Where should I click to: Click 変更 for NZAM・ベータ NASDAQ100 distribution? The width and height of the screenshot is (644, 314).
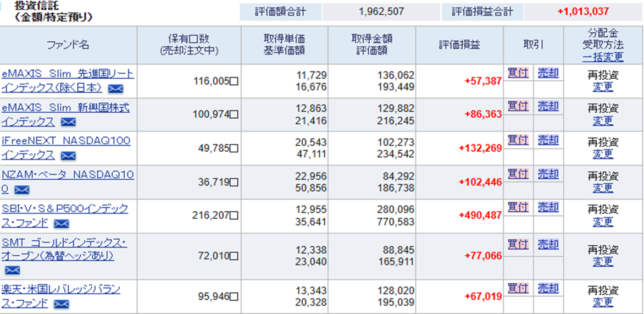(x=603, y=188)
